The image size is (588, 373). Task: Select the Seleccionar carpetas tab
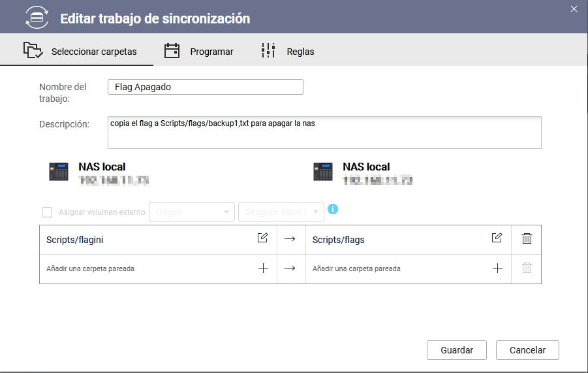pos(80,51)
